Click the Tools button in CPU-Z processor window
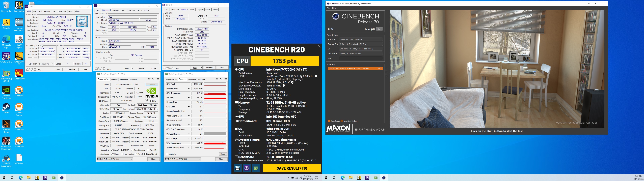Viewport: 644px width, 181px height. pyautogui.click(x=58, y=70)
